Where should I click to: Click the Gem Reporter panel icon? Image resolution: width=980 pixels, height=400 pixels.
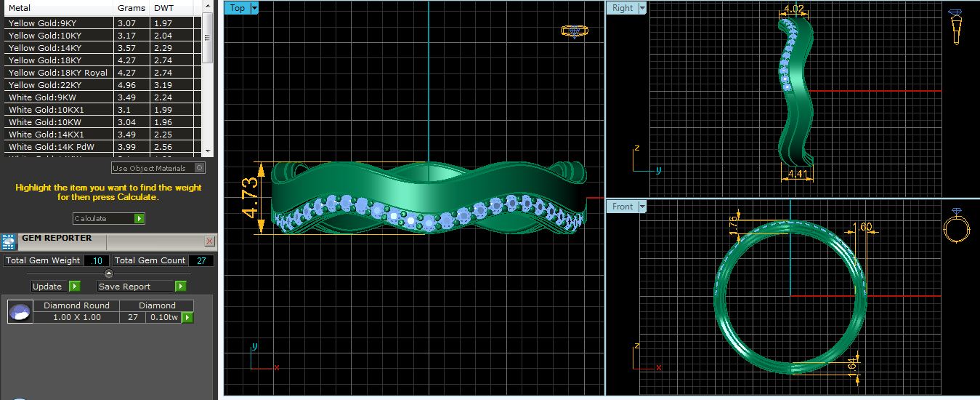pyautogui.click(x=9, y=241)
